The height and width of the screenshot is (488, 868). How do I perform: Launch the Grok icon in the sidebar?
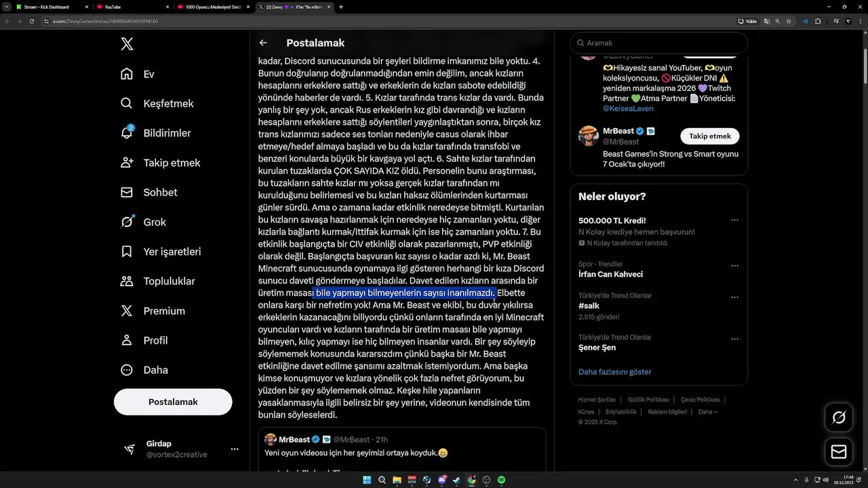click(x=127, y=222)
